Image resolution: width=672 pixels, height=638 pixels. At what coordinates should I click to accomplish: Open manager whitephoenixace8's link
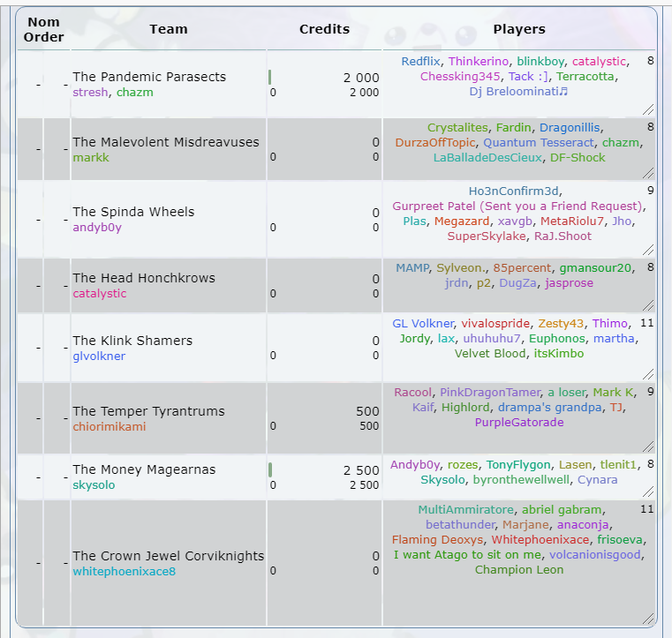[125, 572]
